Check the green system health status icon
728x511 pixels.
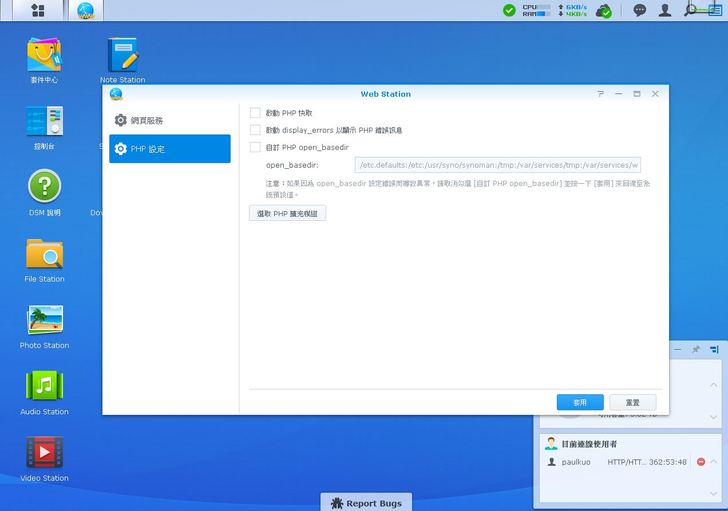509,10
